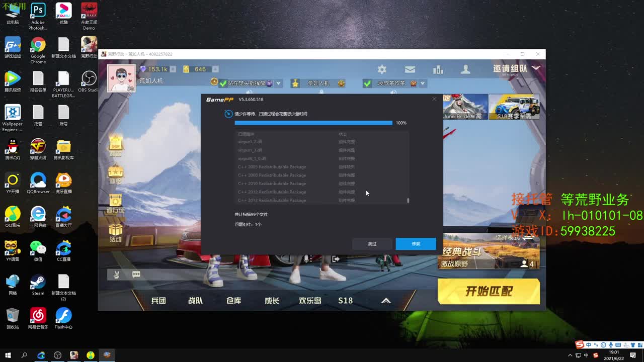Open the game leaderboard bar-chart icon

tap(438, 69)
